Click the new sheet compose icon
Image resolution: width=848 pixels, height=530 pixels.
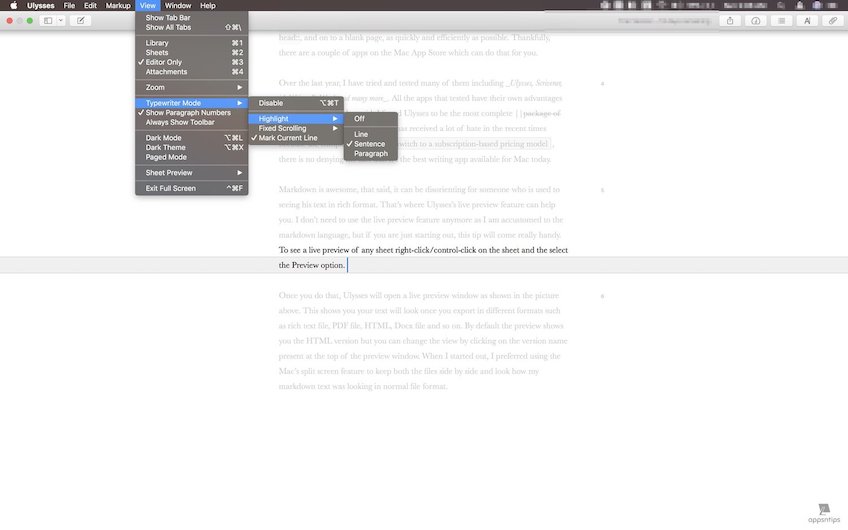[x=80, y=20]
